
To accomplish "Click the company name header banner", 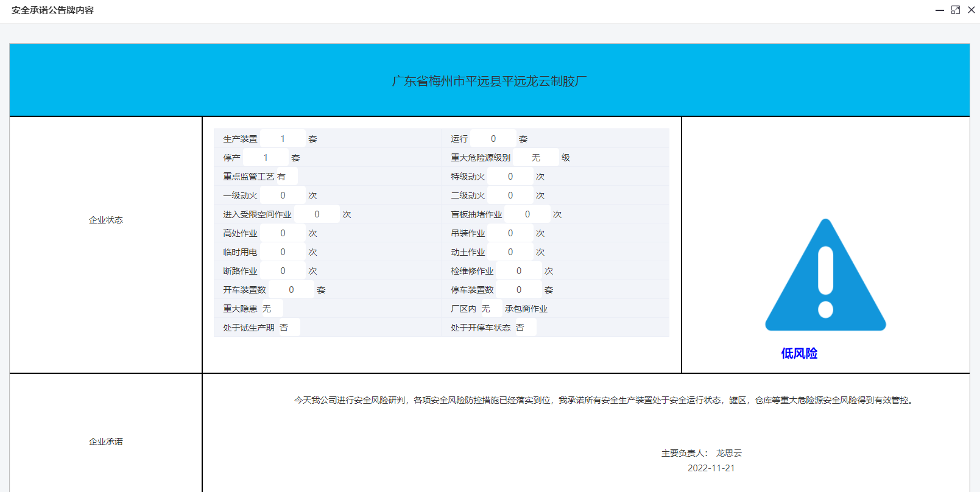I will 489,81.
